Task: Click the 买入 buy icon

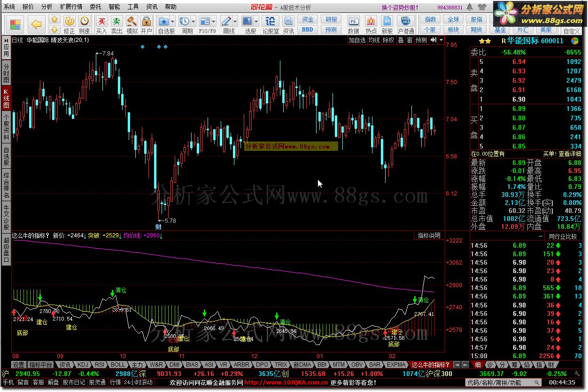Action: click(101, 24)
